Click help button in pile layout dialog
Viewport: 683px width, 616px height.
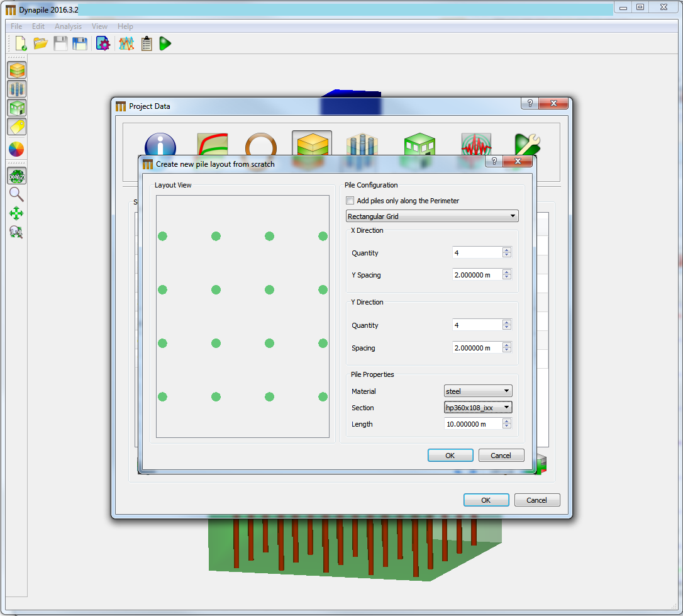coord(494,161)
